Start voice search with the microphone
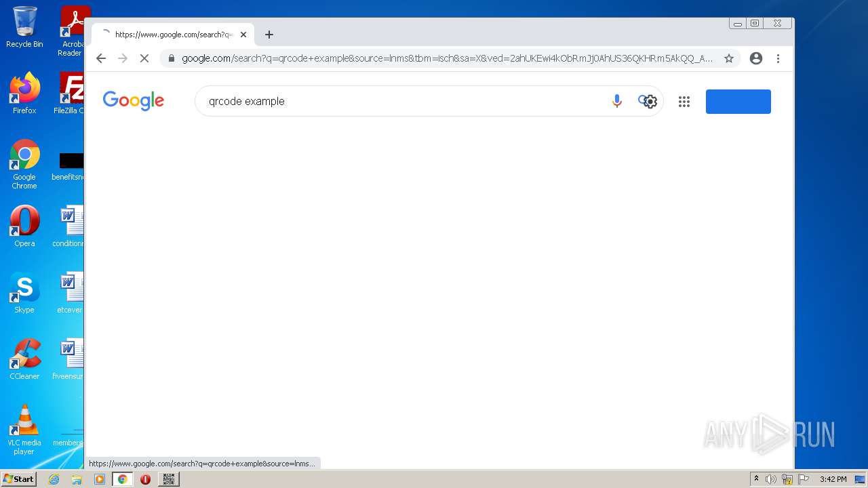 pyautogui.click(x=616, y=101)
